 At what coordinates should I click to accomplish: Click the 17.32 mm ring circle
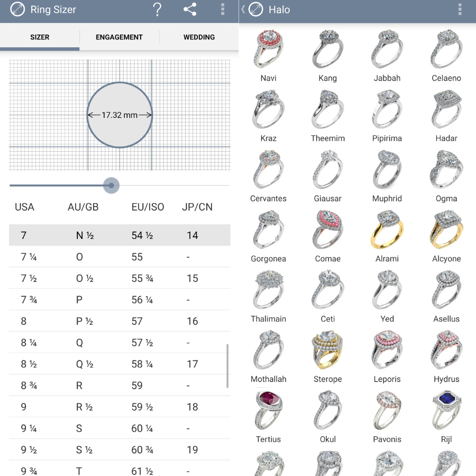click(x=120, y=115)
